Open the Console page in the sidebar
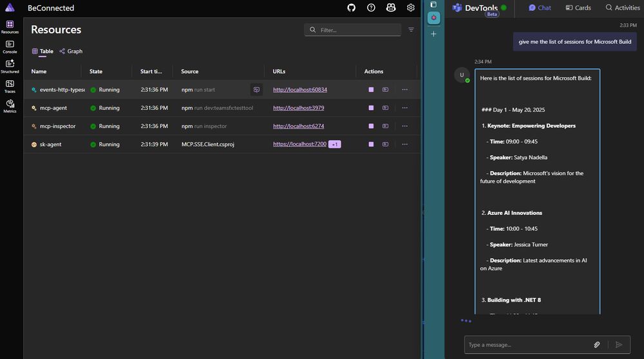Screen dimensions: 644x359 coord(10,47)
